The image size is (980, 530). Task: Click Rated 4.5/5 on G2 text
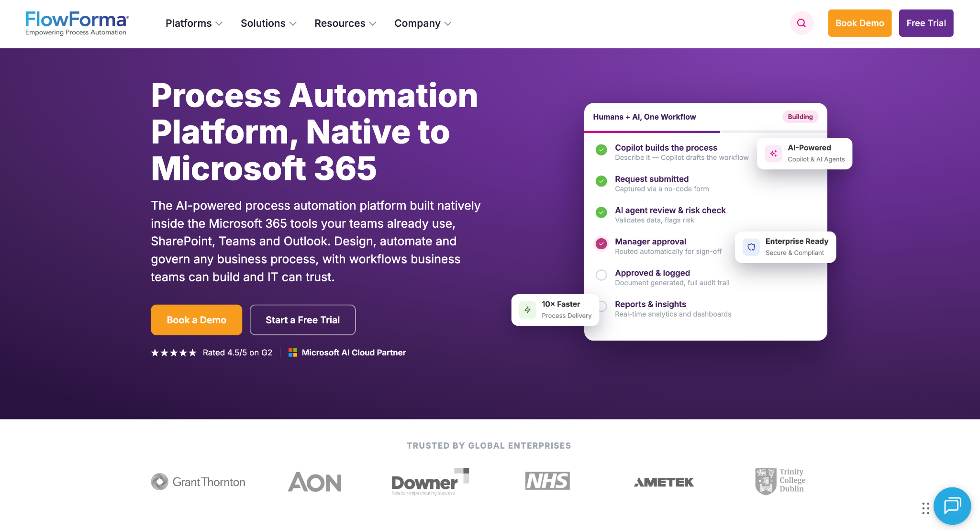(x=237, y=353)
